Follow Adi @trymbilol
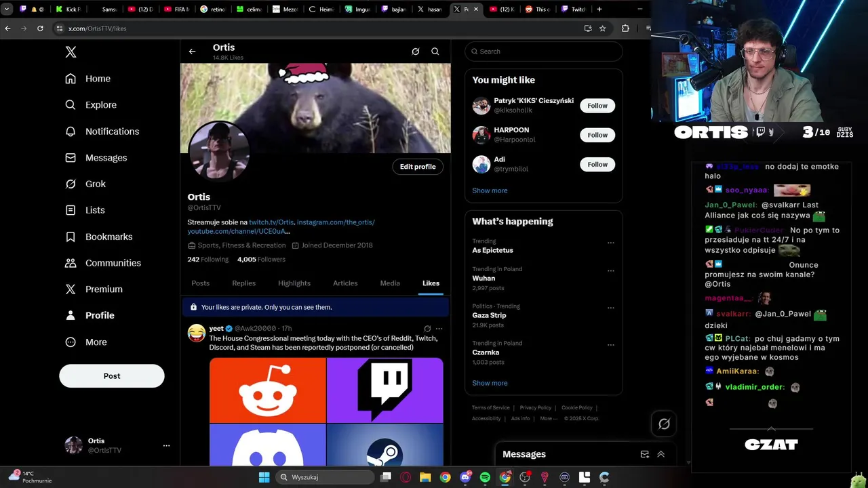The width and height of the screenshot is (868, 488). click(597, 165)
